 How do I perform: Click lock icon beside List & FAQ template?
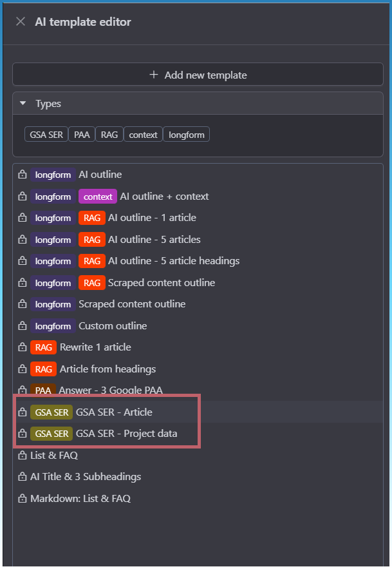point(23,456)
